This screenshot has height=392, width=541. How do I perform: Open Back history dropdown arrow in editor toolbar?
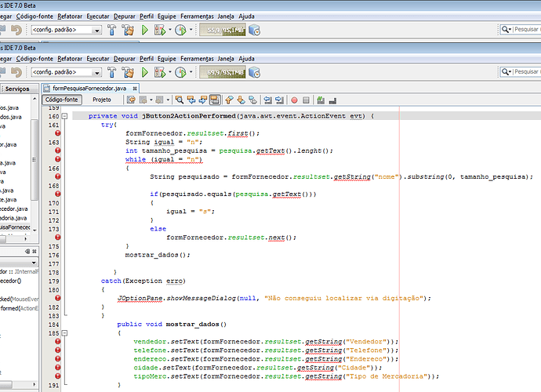tap(151, 100)
